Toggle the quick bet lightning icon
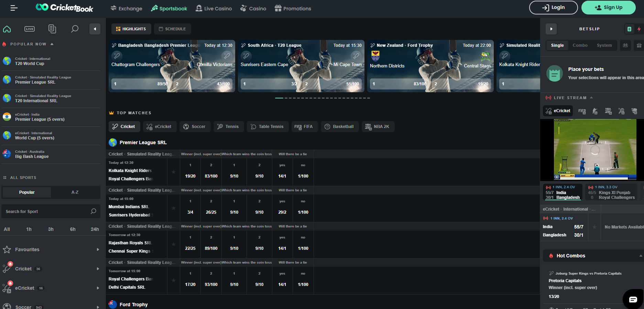The height and width of the screenshot is (309, 644). click(x=639, y=29)
